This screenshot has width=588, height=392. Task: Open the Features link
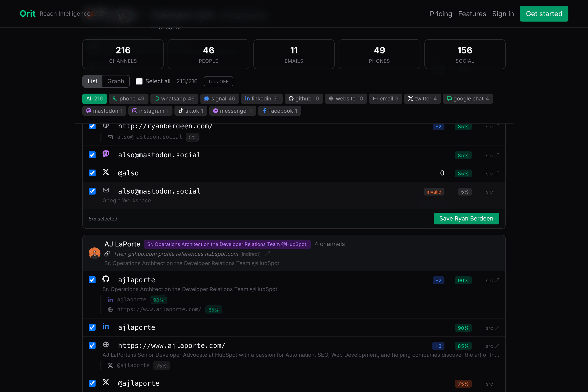(472, 14)
